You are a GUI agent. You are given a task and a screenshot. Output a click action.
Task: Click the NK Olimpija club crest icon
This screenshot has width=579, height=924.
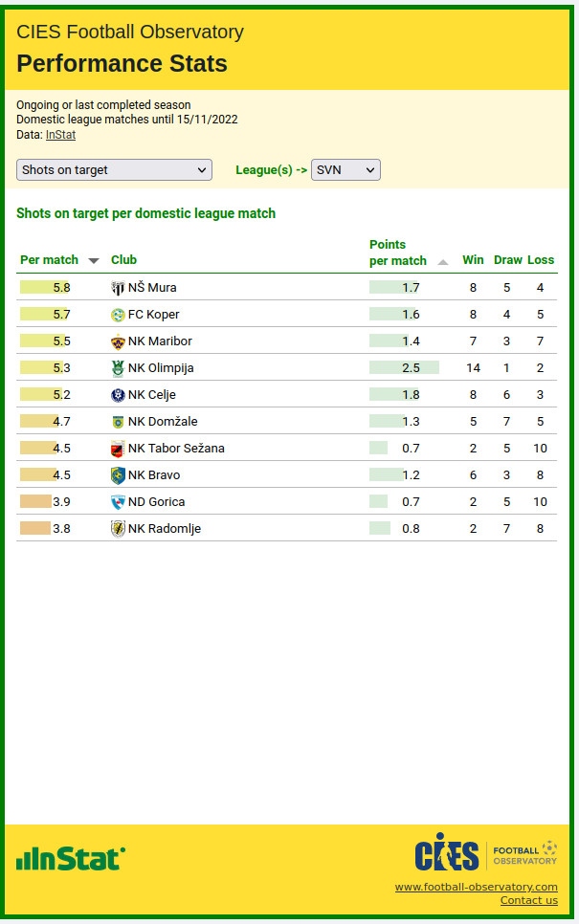118,368
